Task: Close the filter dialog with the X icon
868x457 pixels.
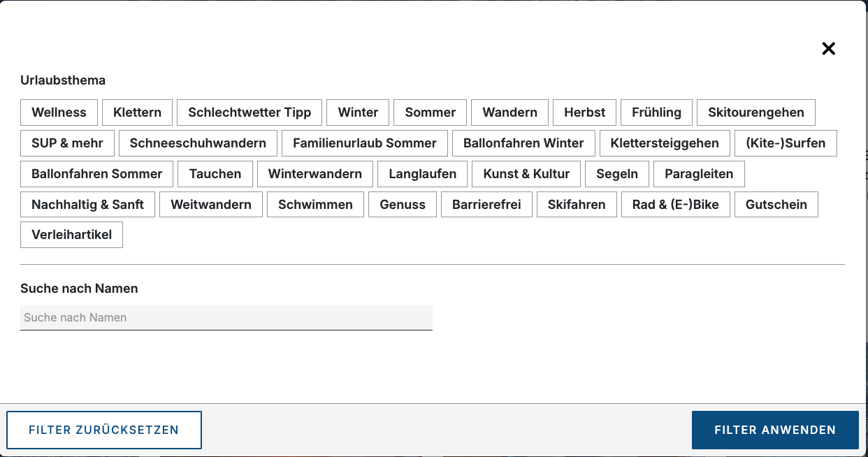Action: click(x=828, y=48)
